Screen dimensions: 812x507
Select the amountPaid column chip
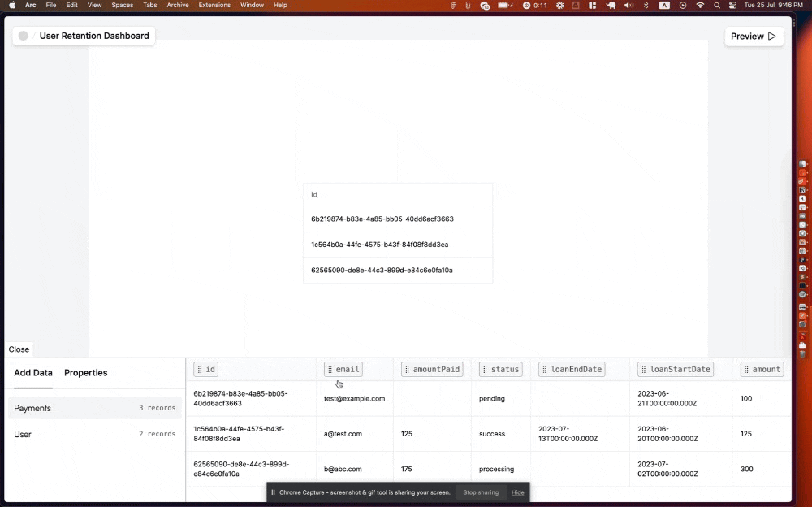[x=432, y=370]
